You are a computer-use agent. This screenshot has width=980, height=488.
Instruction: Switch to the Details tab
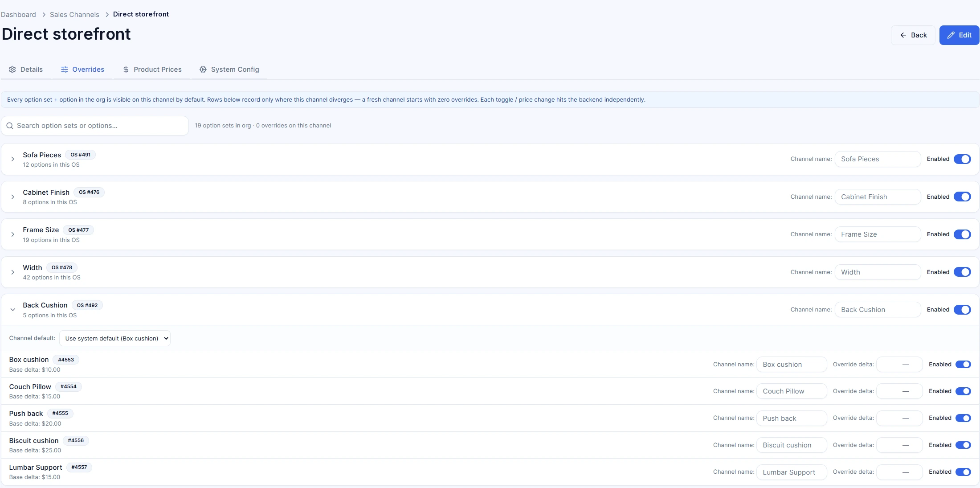(x=26, y=70)
